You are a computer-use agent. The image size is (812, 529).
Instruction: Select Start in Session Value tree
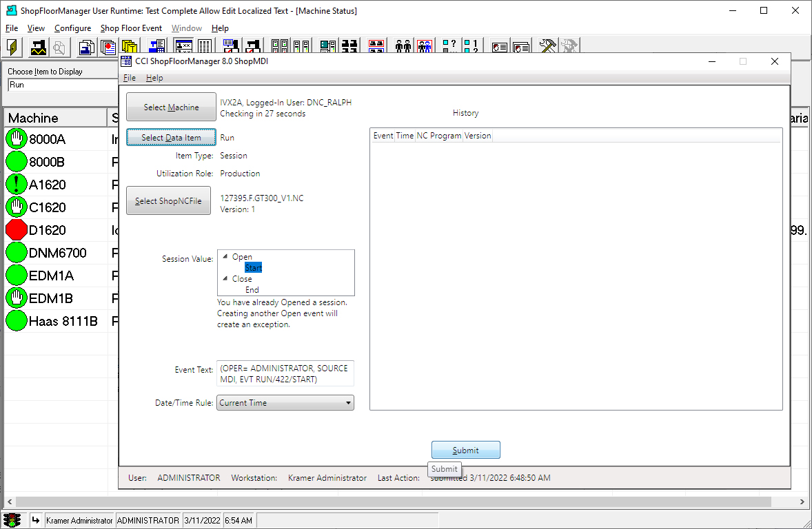click(x=253, y=268)
